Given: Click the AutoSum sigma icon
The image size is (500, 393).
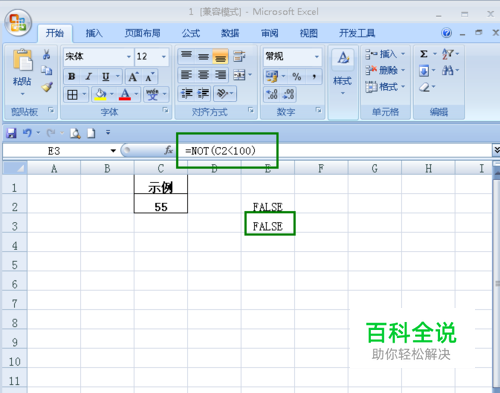Looking at the screenshot, I should point(424,54).
